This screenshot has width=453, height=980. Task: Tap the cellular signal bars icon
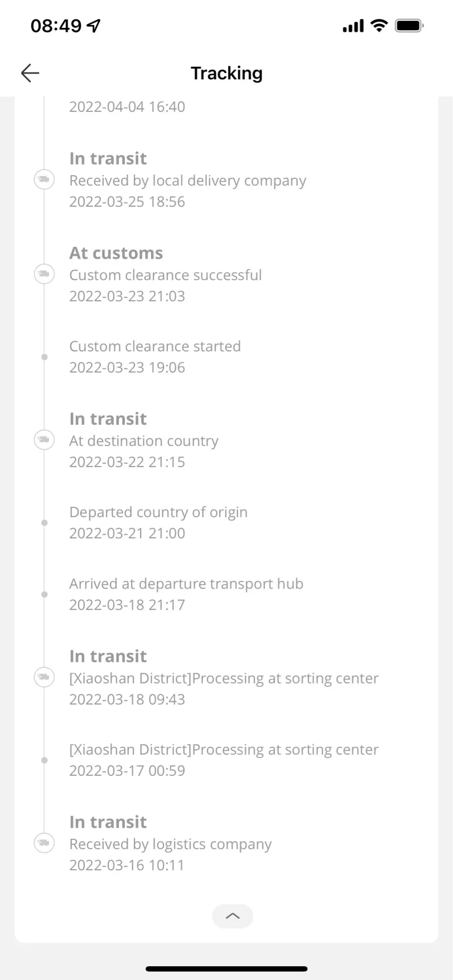pyautogui.click(x=353, y=26)
